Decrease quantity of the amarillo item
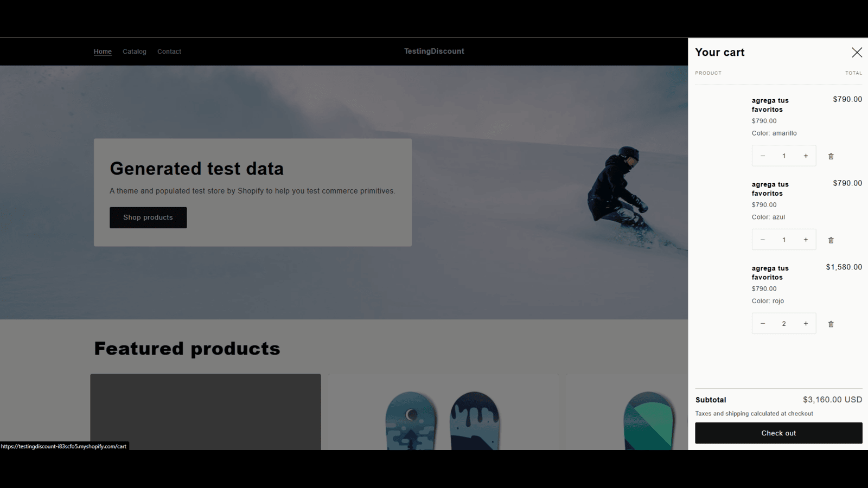This screenshot has height=488, width=868. click(x=763, y=156)
